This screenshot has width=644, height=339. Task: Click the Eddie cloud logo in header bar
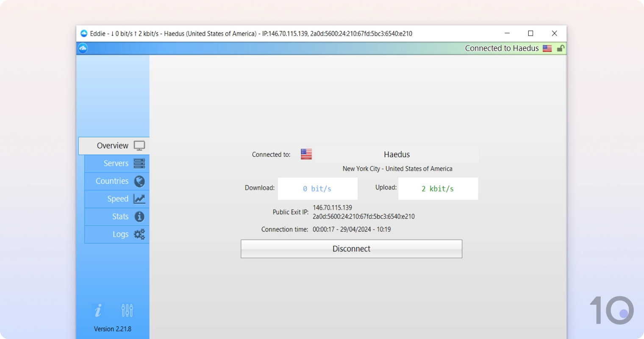coord(83,48)
